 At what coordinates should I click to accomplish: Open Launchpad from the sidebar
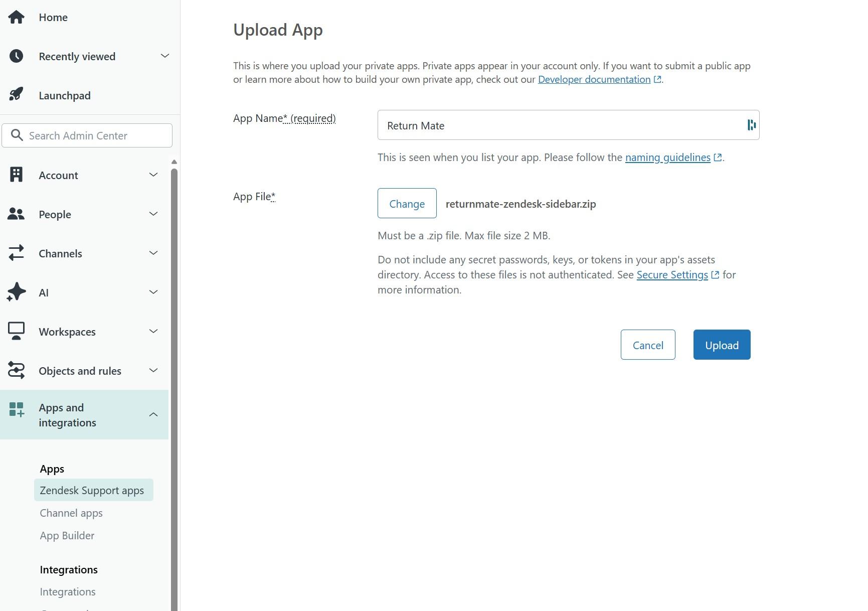click(x=65, y=95)
